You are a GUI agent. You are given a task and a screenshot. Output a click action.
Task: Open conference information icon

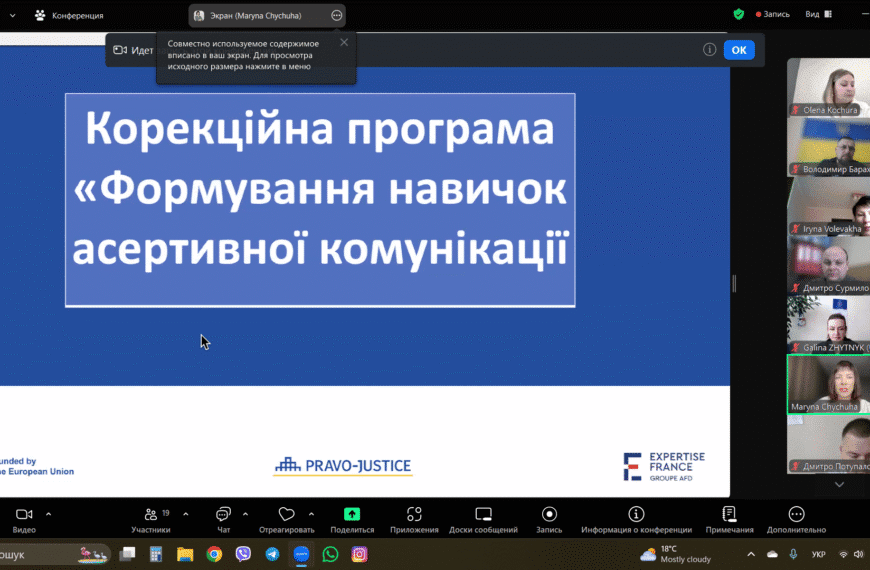pos(636,514)
